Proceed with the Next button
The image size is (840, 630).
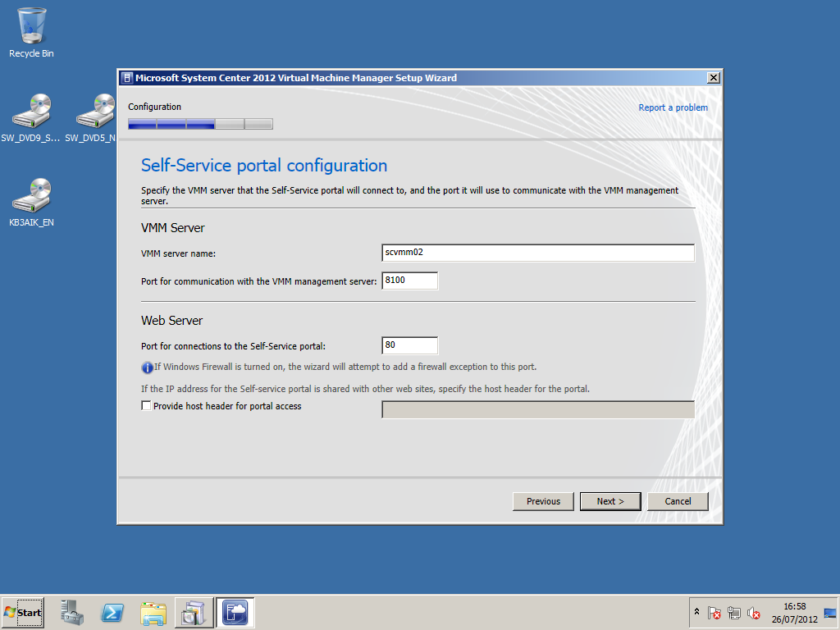tap(610, 501)
